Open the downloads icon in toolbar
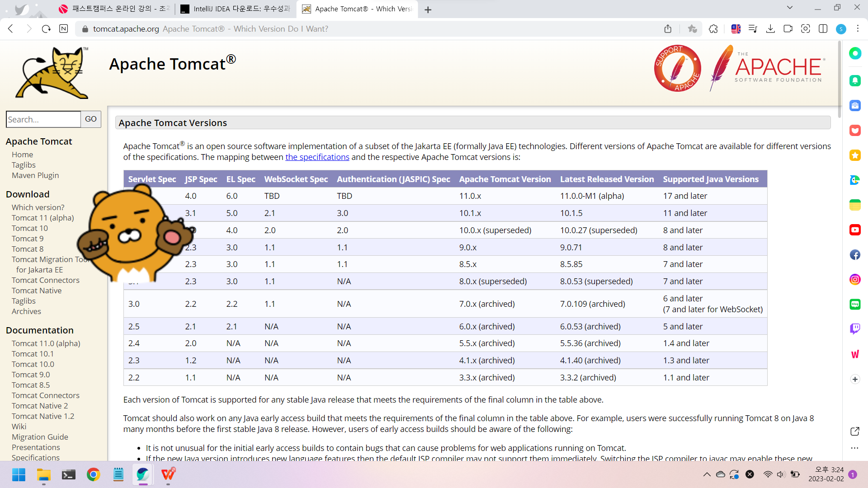Image resolution: width=868 pixels, height=488 pixels. tap(770, 29)
